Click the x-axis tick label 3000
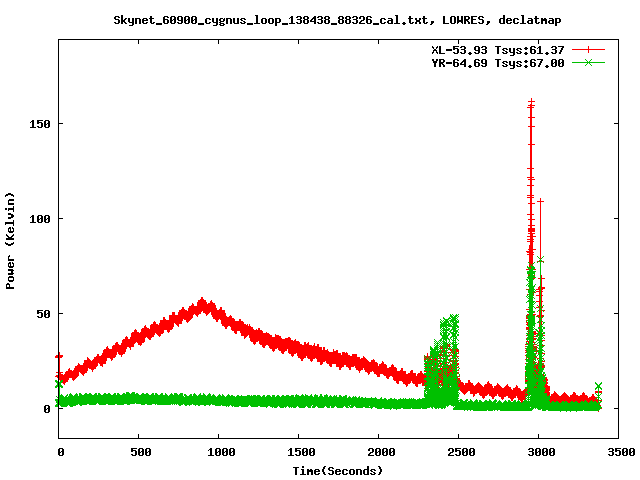The width and height of the screenshot is (640, 480). point(541,452)
